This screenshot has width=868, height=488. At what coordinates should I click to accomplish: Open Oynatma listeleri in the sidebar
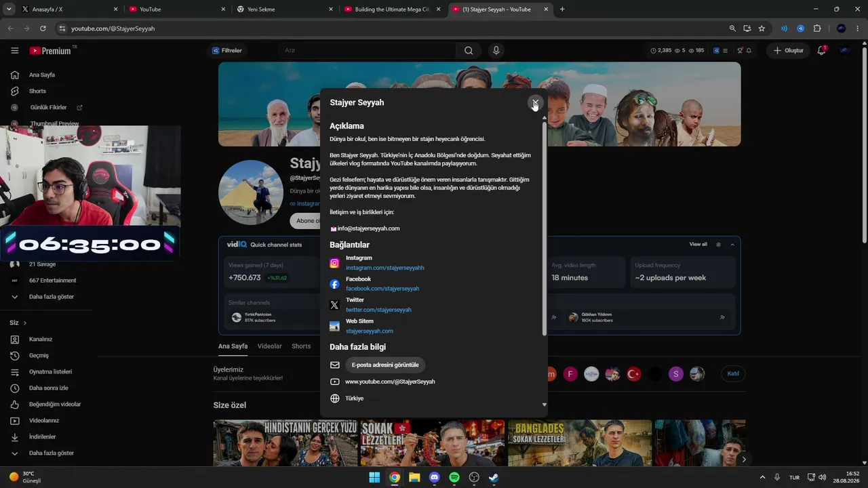pyautogui.click(x=50, y=371)
